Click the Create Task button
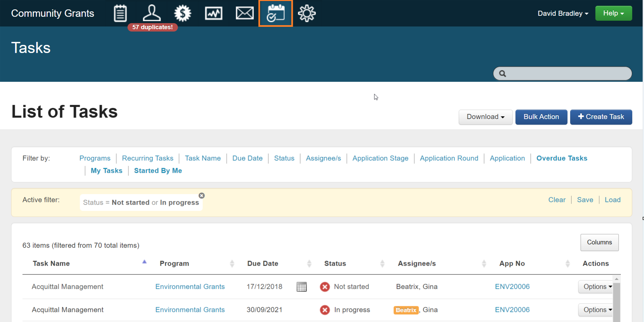The image size is (644, 322). (601, 117)
